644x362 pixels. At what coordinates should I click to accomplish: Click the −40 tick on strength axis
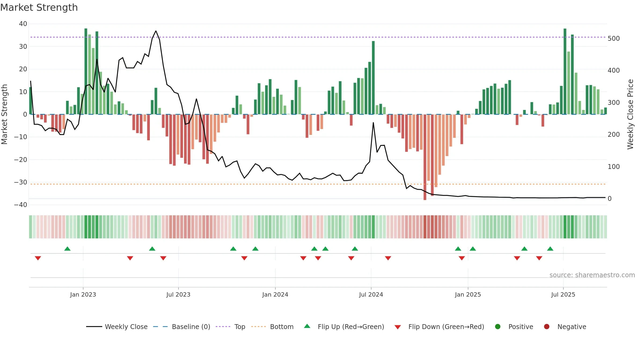(x=21, y=205)
